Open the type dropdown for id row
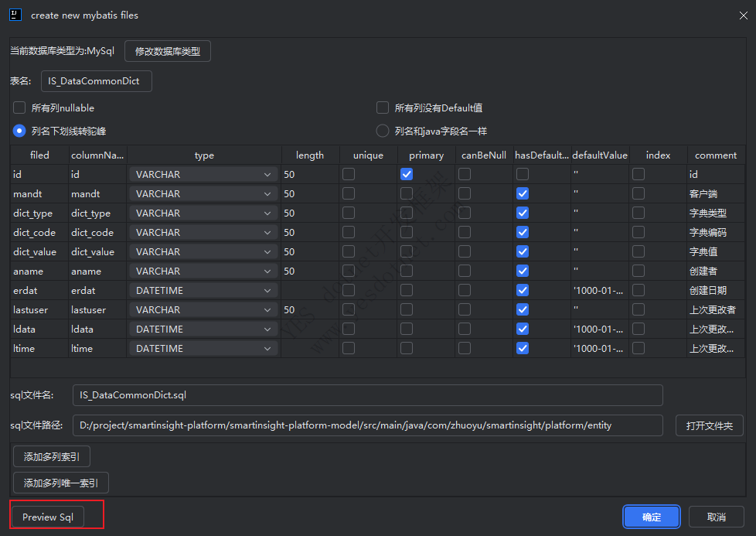Screen dimensions: 756x536 coord(203,174)
